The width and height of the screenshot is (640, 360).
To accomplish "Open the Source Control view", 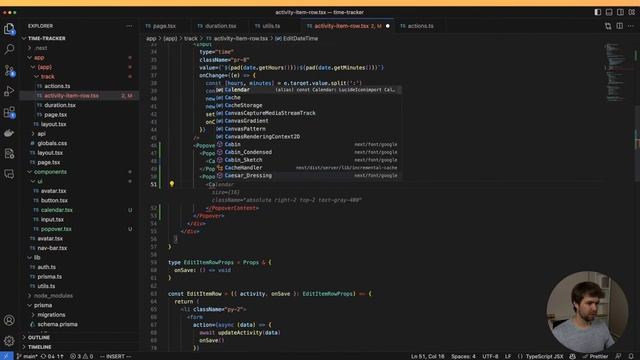I will pos(9,71).
